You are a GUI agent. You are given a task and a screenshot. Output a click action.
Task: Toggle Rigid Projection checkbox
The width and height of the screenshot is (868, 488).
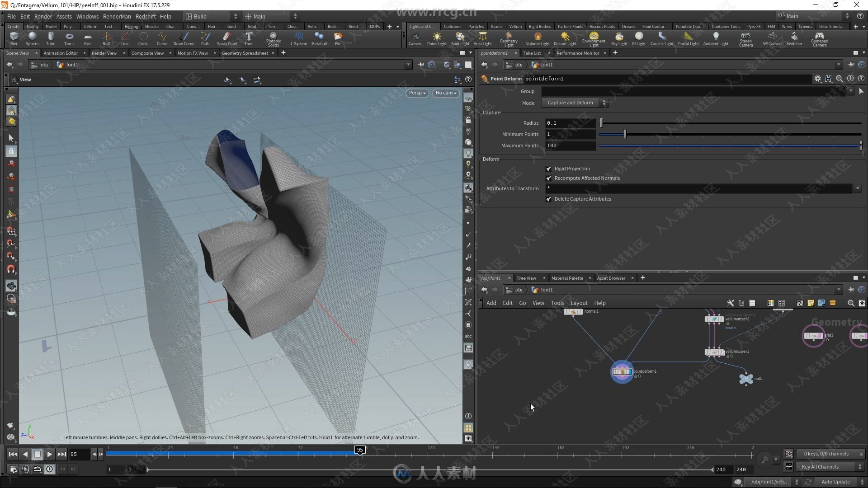point(548,168)
